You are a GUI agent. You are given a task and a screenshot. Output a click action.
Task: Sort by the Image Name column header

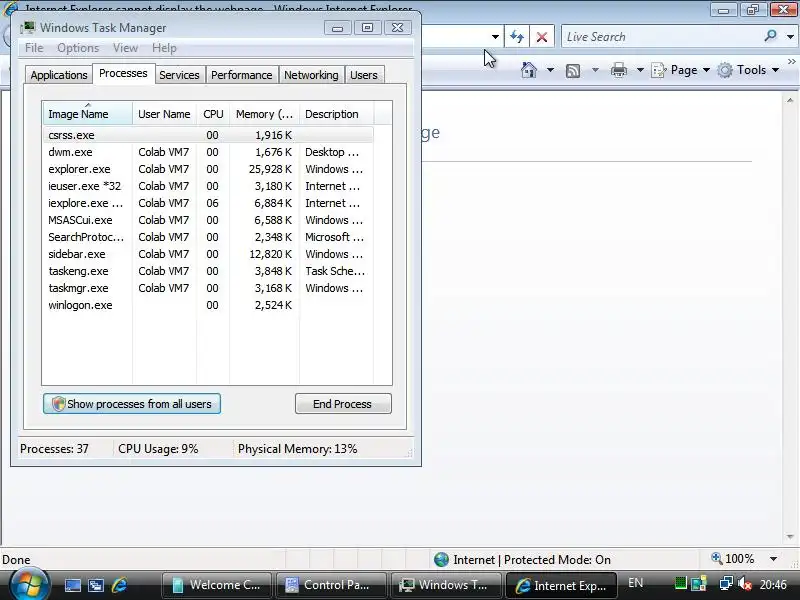coord(88,114)
